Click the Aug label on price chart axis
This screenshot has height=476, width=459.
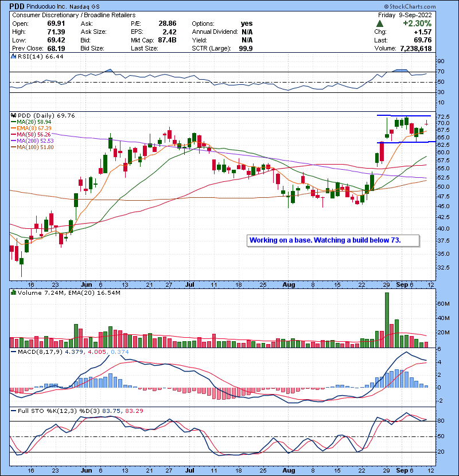[289, 285]
